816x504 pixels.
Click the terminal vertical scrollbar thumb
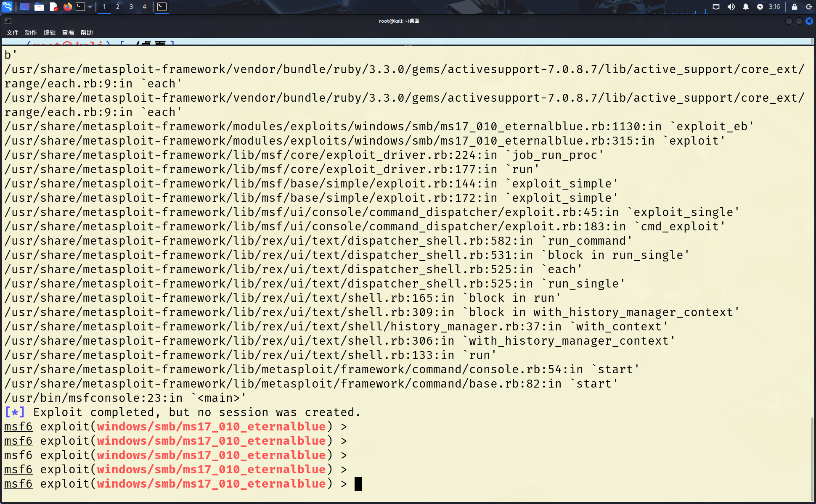[812, 458]
